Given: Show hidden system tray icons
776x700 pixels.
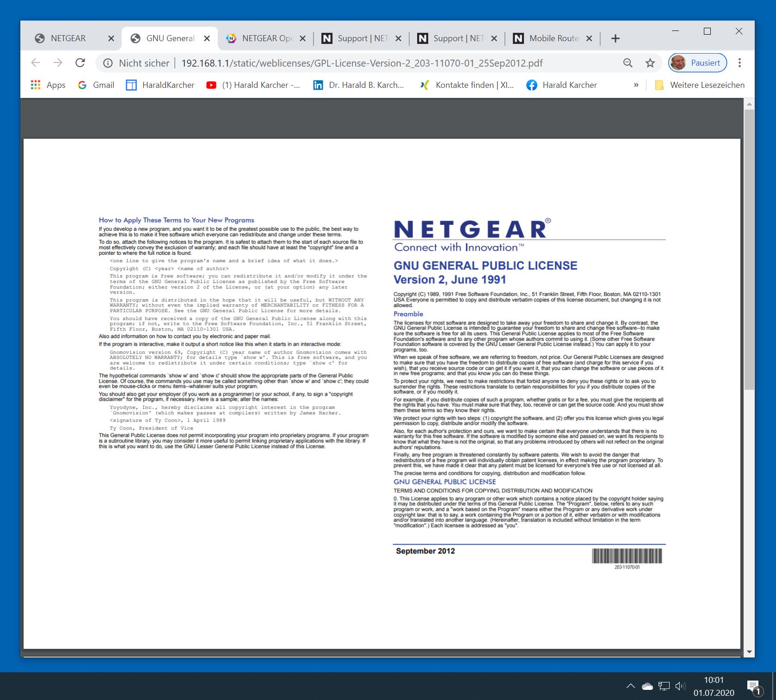Looking at the screenshot, I should [630, 686].
